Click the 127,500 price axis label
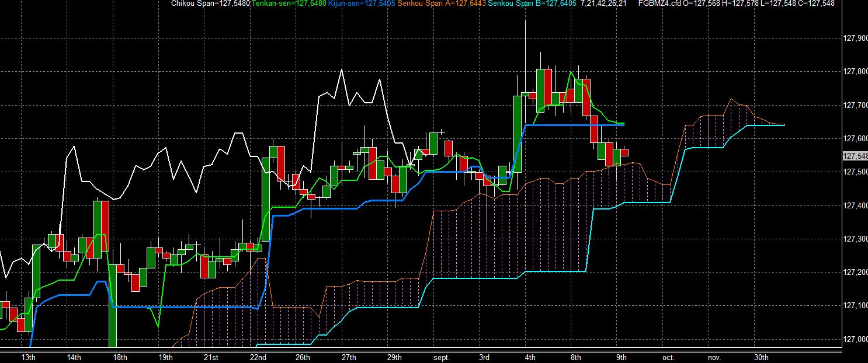Image resolution: width=868 pixels, height=363 pixels. (x=856, y=172)
